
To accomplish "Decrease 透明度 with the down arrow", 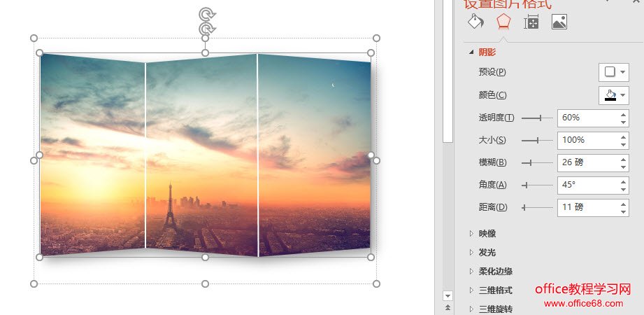I will 624,122.
